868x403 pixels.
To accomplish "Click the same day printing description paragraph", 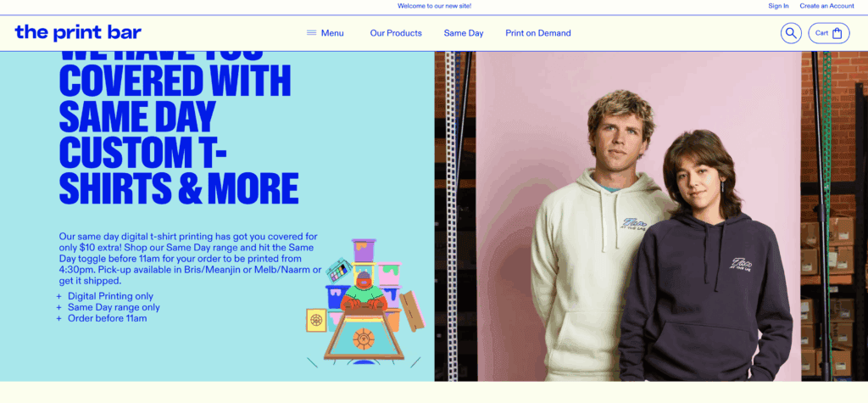I will click(190, 259).
